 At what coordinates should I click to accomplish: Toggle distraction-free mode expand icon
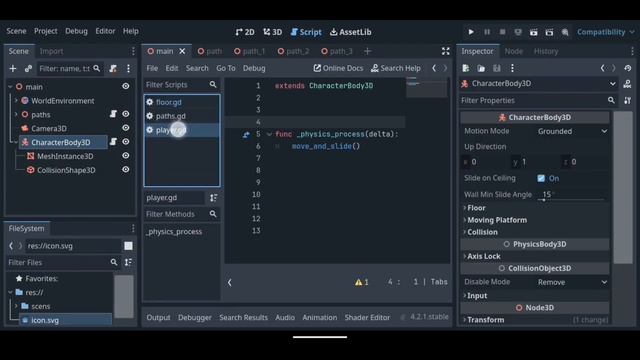coord(445,51)
